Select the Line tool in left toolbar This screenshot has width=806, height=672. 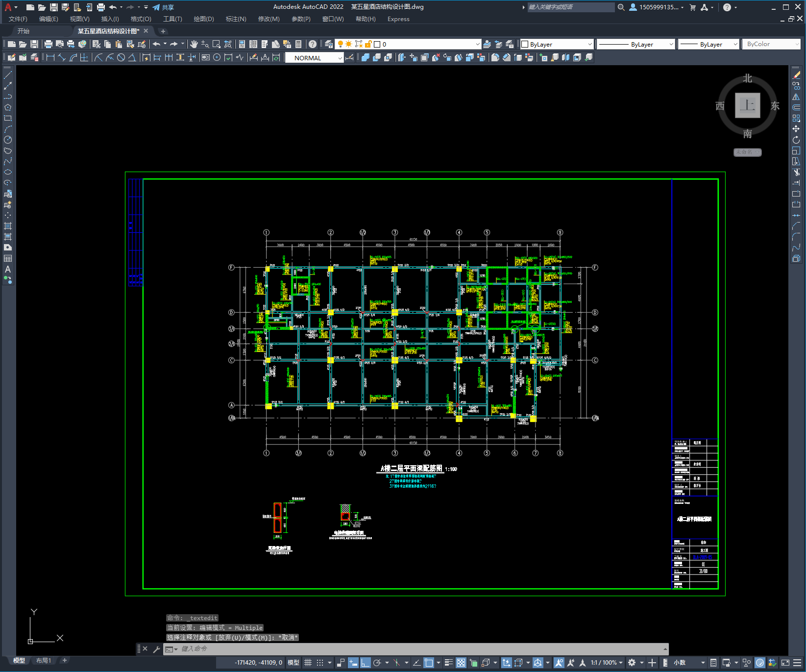pos(8,75)
